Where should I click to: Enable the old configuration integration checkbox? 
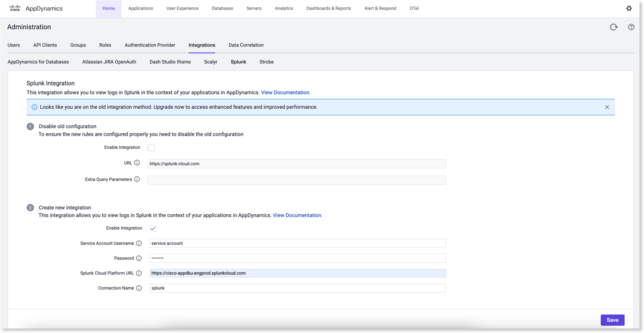point(151,148)
